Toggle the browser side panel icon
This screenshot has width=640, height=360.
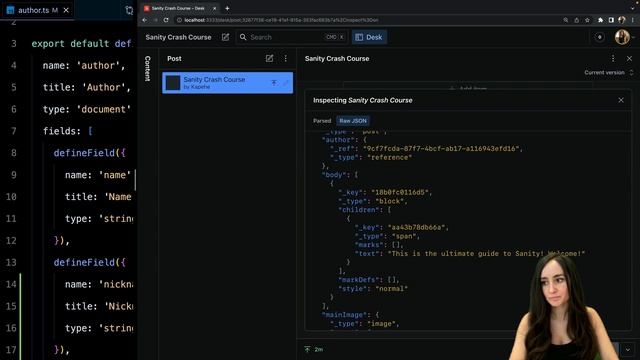coord(611,20)
